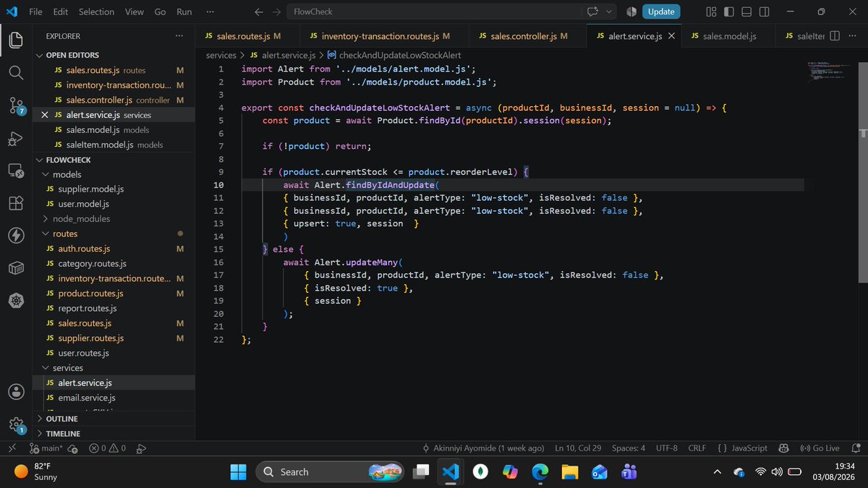
Task: Open the Task View taskbar icon
Action: (x=420, y=472)
